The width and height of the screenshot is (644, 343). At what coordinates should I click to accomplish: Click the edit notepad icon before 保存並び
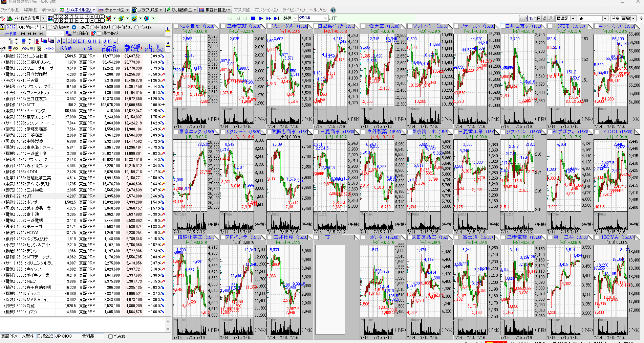point(93,33)
